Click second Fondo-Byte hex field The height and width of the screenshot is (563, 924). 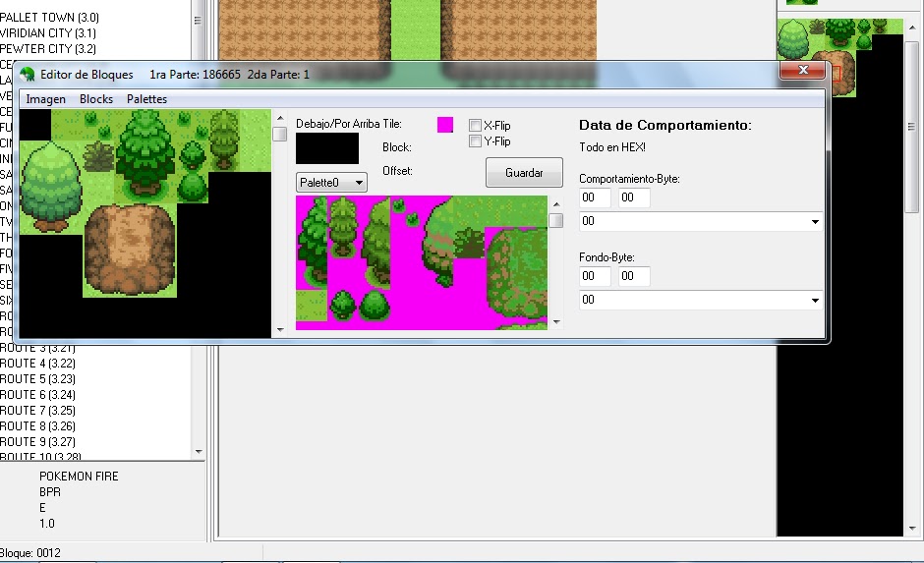(634, 276)
